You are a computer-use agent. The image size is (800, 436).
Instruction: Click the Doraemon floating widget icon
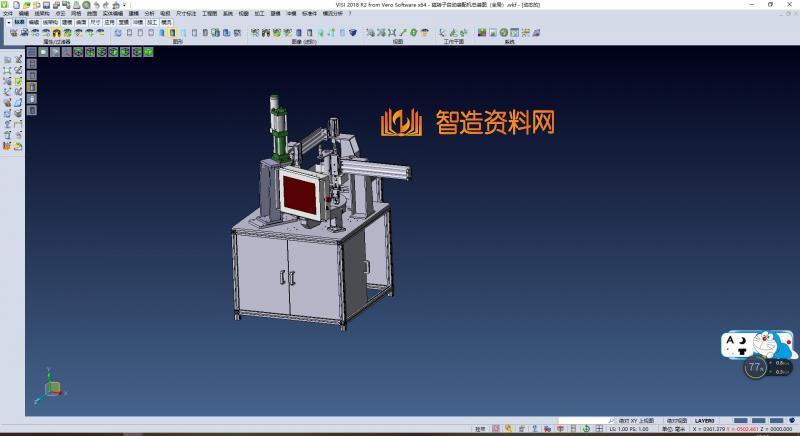tap(773, 346)
